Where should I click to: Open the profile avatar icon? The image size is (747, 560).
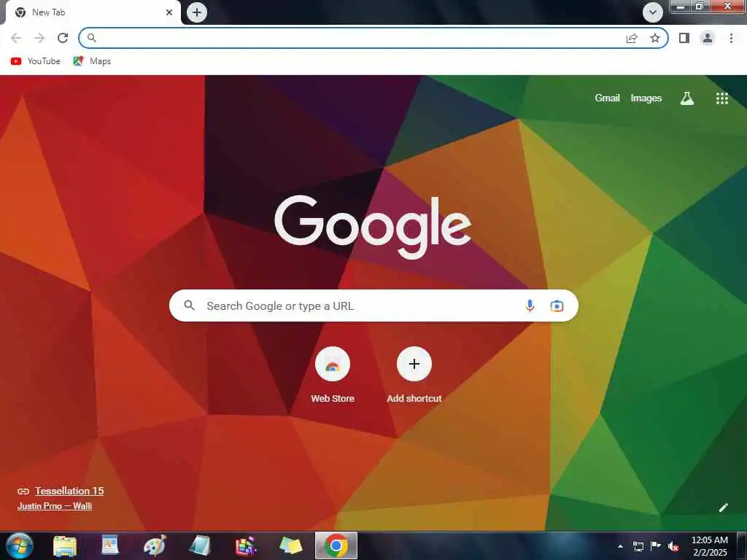pos(708,38)
